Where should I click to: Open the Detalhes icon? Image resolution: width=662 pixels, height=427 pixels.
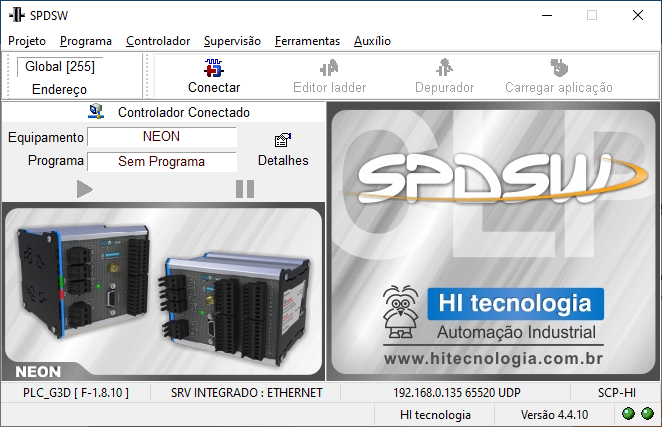coord(283,140)
